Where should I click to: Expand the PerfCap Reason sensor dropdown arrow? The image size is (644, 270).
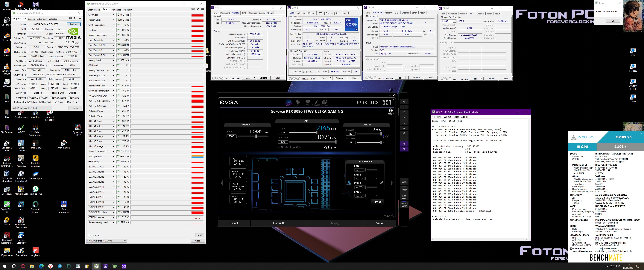tap(113, 157)
